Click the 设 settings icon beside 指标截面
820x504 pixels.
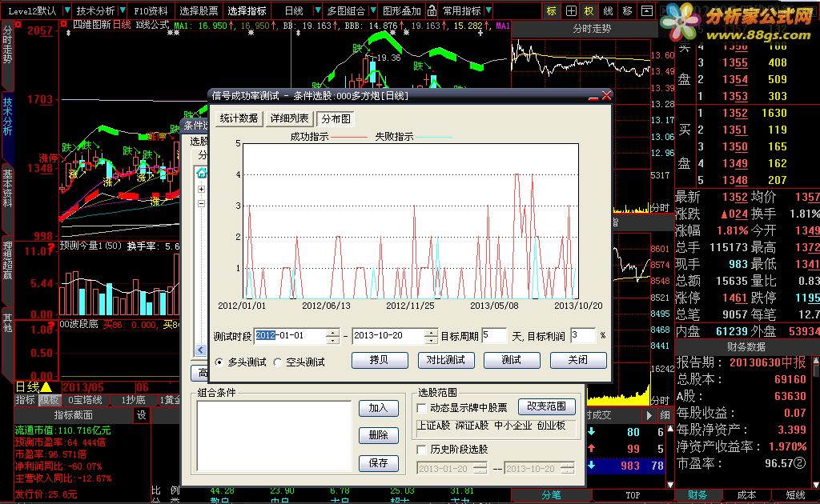pos(142,414)
